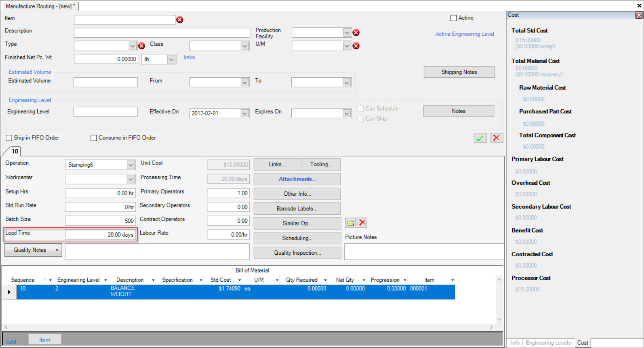
Task: Open the Production Facility dropdown
Action: (347, 33)
